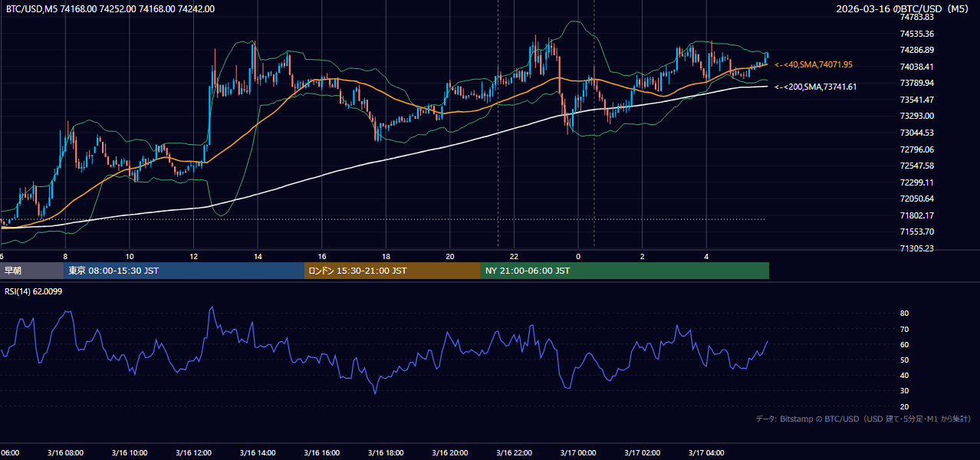Click the 3/17 00:00 date label

click(x=578, y=452)
